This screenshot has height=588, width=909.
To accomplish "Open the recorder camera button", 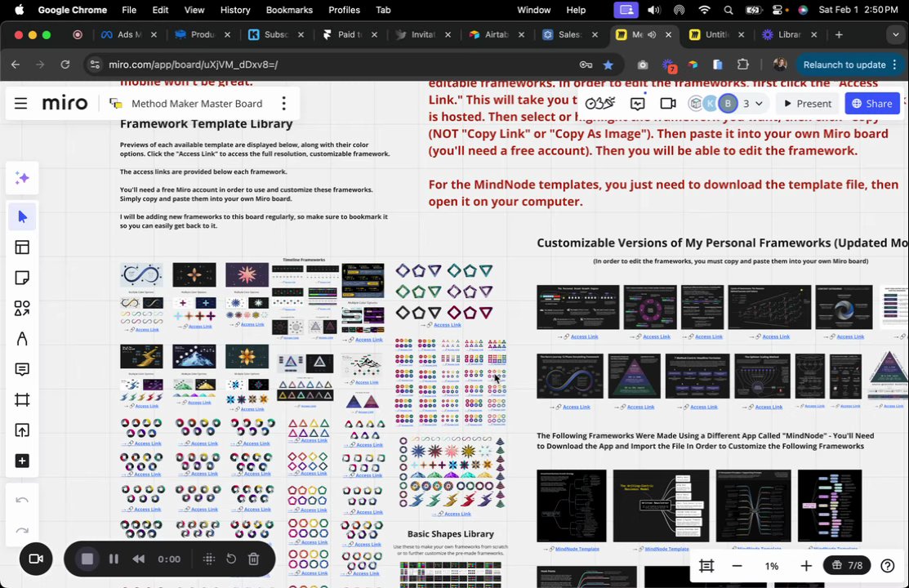I will pyautogui.click(x=36, y=559).
